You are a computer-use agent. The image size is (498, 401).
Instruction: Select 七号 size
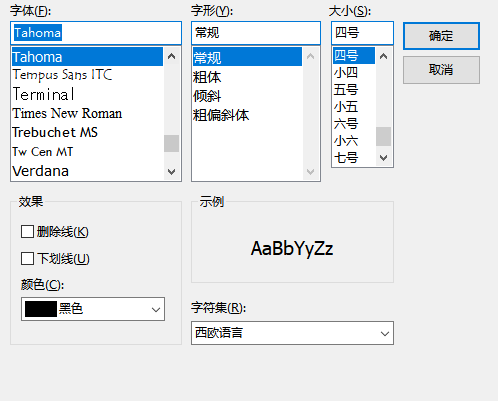point(354,157)
